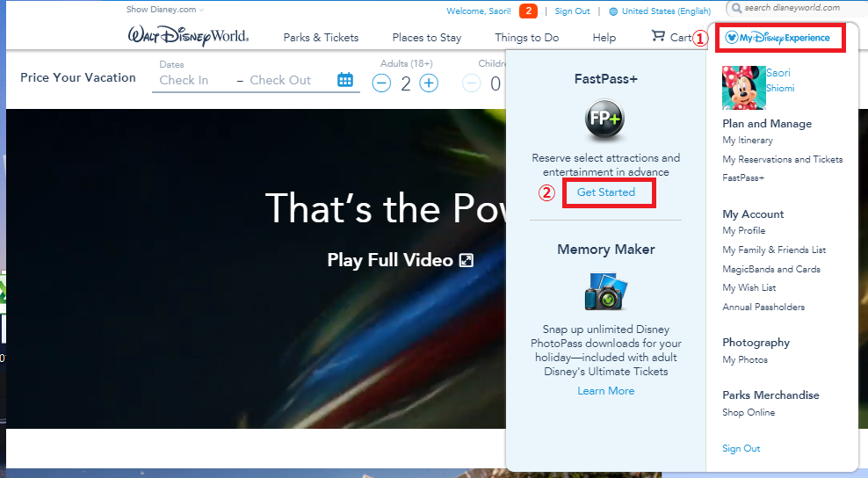868x478 pixels.
Task: Open the Shop Online link
Action: click(x=749, y=413)
